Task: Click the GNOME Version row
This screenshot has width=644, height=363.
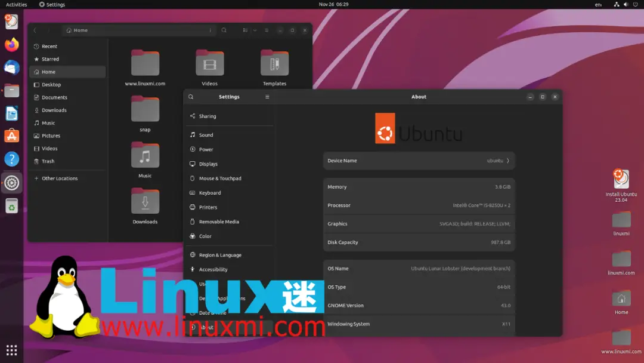Action: 419,306
